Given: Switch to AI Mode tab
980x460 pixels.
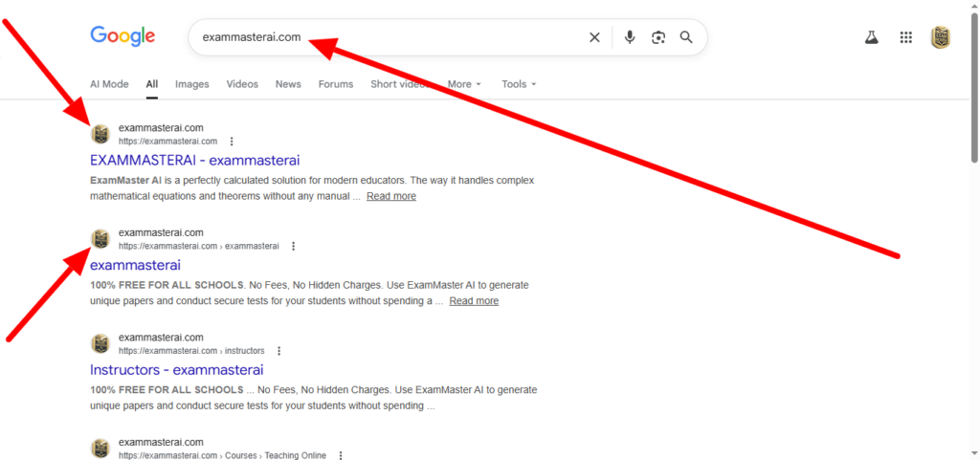Looking at the screenshot, I should (109, 84).
